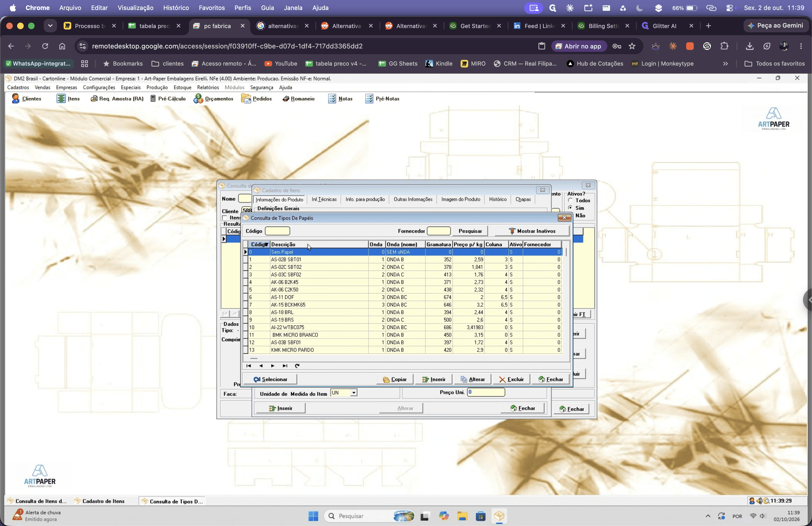Go to next record in paper grid
Image resolution: width=812 pixels, height=526 pixels.
273,366
